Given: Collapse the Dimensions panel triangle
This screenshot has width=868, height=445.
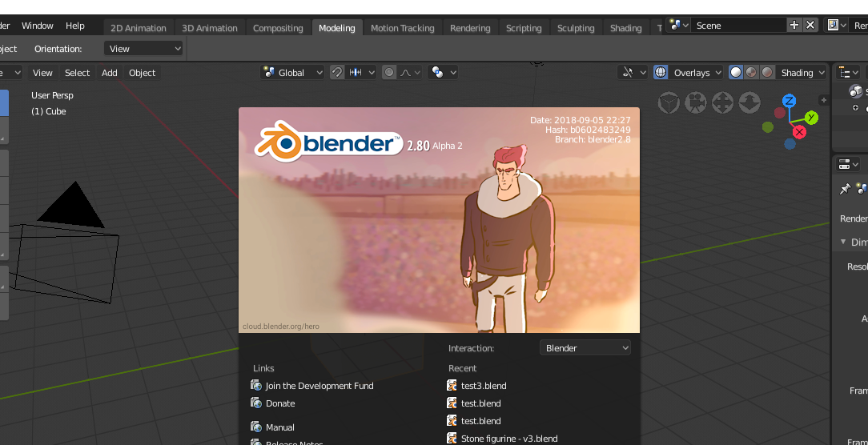Looking at the screenshot, I should point(843,242).
